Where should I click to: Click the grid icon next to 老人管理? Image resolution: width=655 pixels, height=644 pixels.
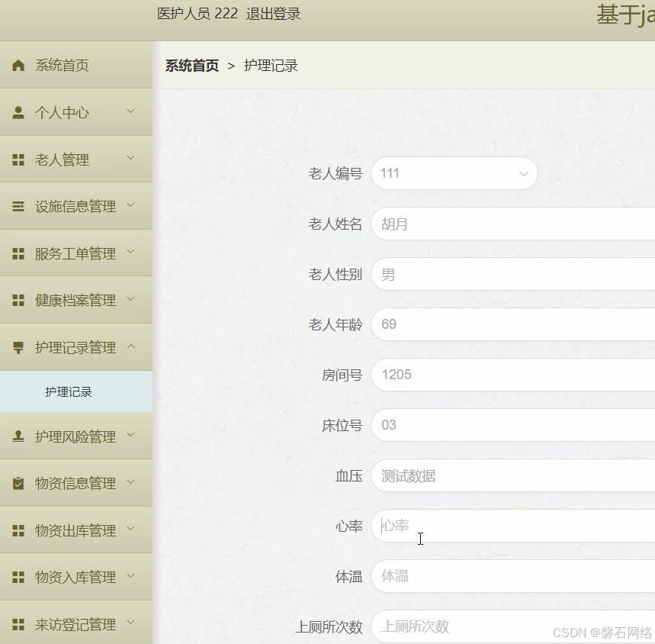click(17, 159)
